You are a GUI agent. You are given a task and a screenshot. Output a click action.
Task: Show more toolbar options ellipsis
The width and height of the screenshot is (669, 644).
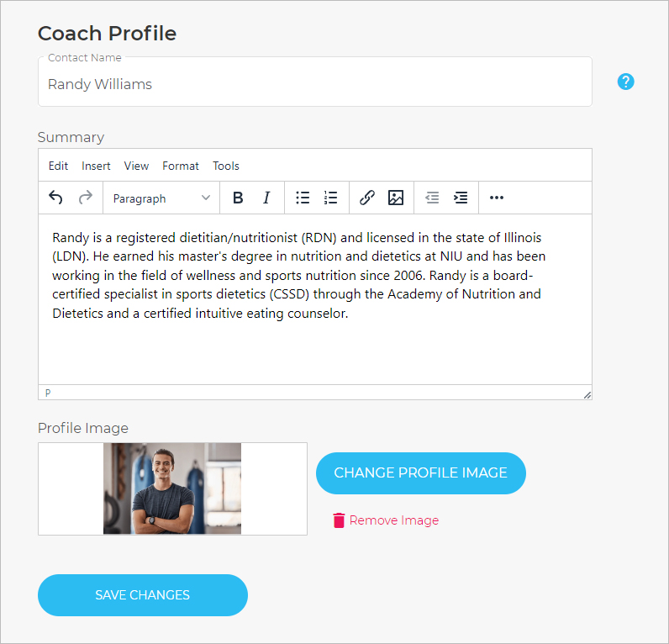(x=497, y=198)
